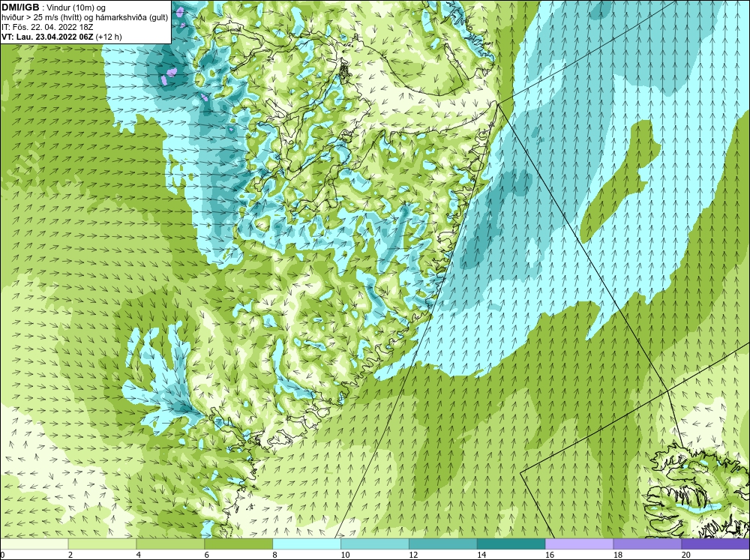The width and height of the screenshot is (750, 560).
Task: Click the 2–4 m/s light green swatch
Action: tap(102, 544)
